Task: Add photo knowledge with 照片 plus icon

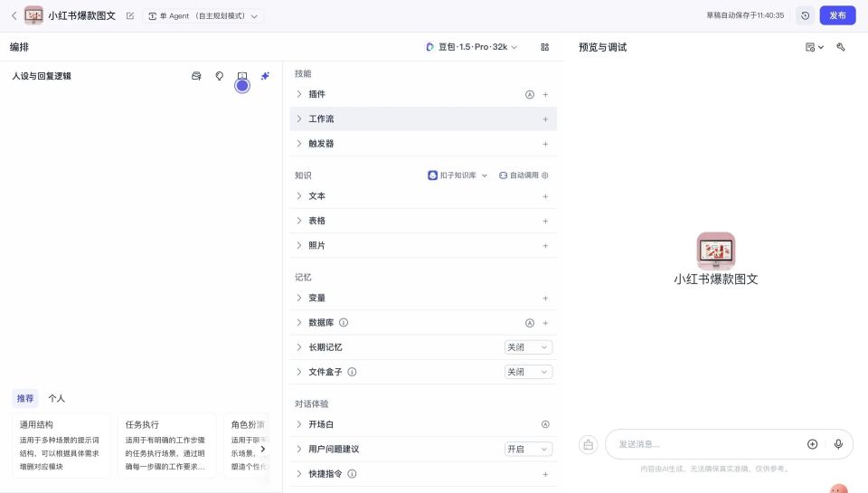Action: pos(545,246)
